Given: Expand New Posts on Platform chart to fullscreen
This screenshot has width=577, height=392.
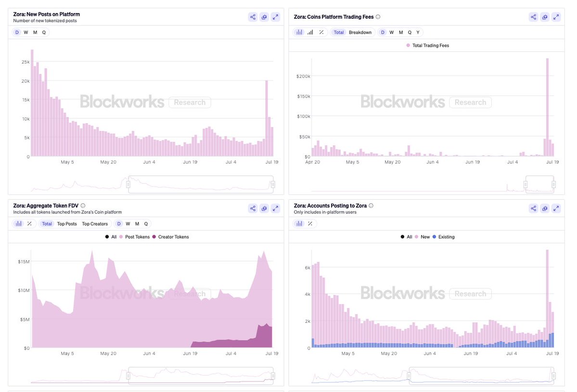Looking at the screenshot, I should click(x=275, y=17).
